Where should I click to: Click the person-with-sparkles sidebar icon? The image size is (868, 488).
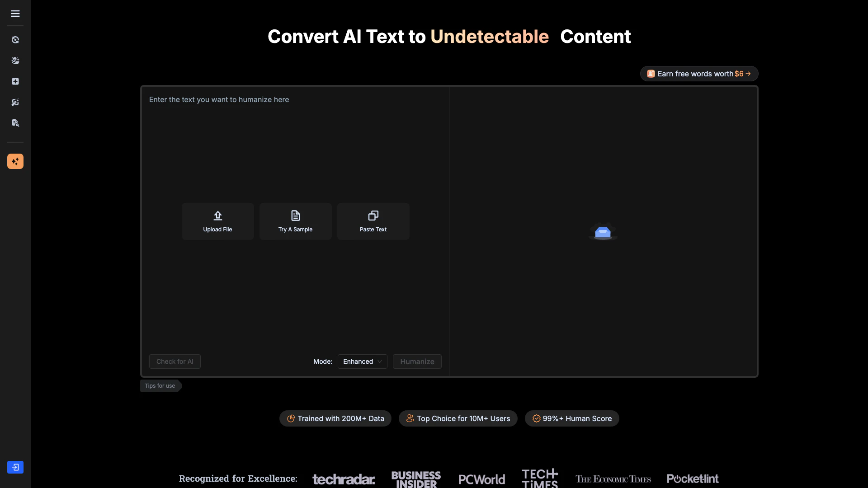(x=15, y=61)
